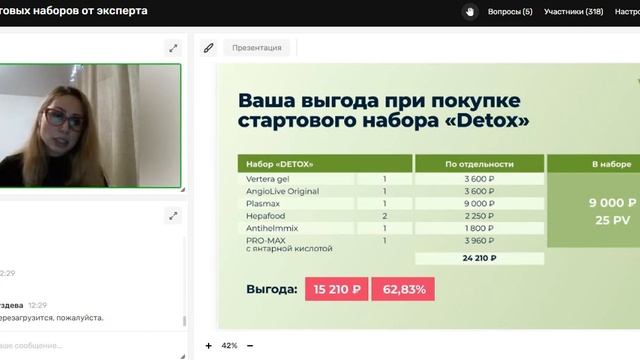Click the chat scrollbar handle
This screenshot has height=360, width=640.
(184, 321)
